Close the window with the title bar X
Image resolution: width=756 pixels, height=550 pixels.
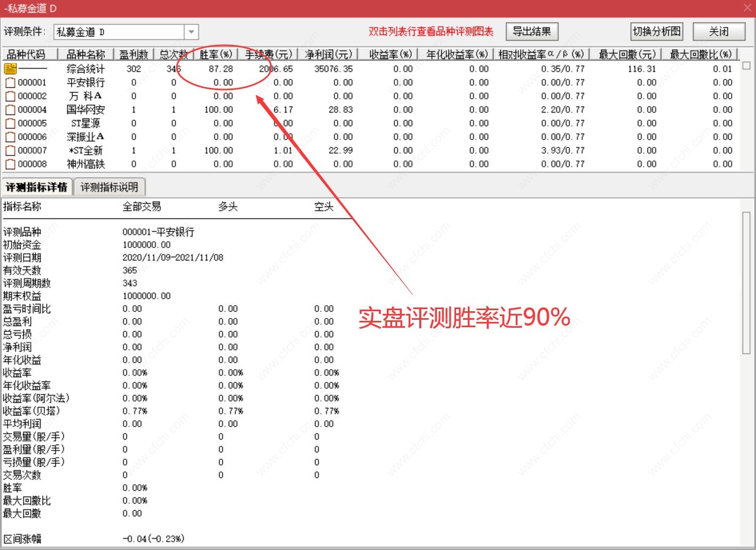click(x=748, y=7)
